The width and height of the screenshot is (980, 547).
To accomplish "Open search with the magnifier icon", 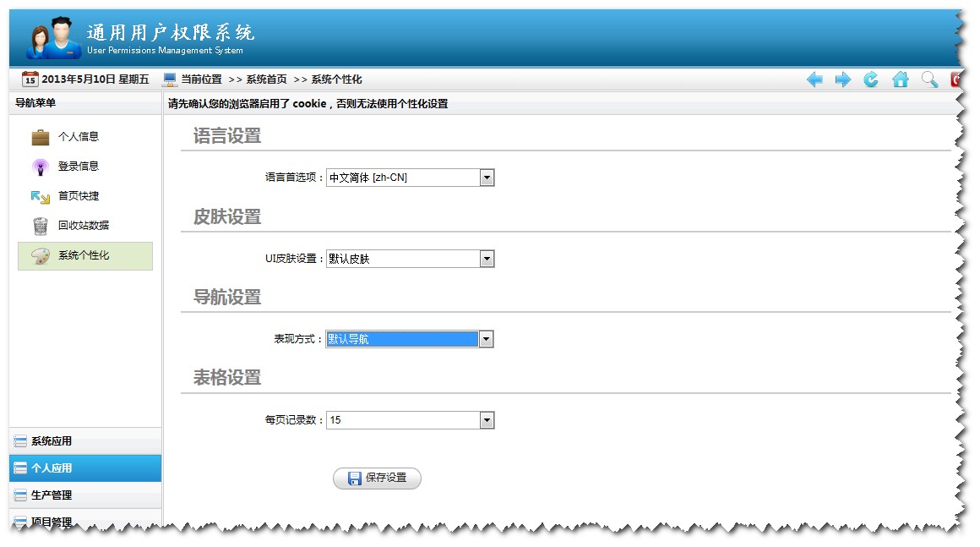I will click(929, 79).
